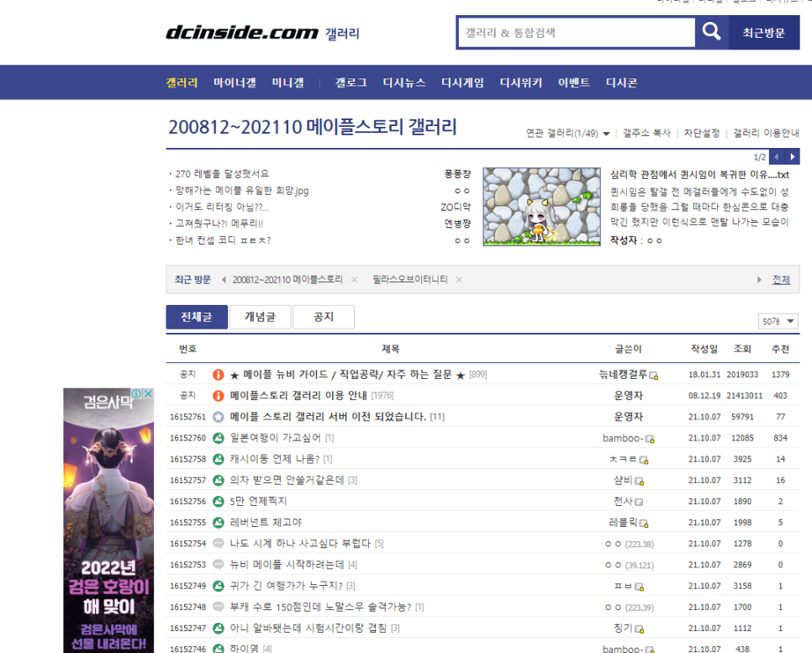
Task: Go to previous featured posts arrow
Action: point(777,156)
